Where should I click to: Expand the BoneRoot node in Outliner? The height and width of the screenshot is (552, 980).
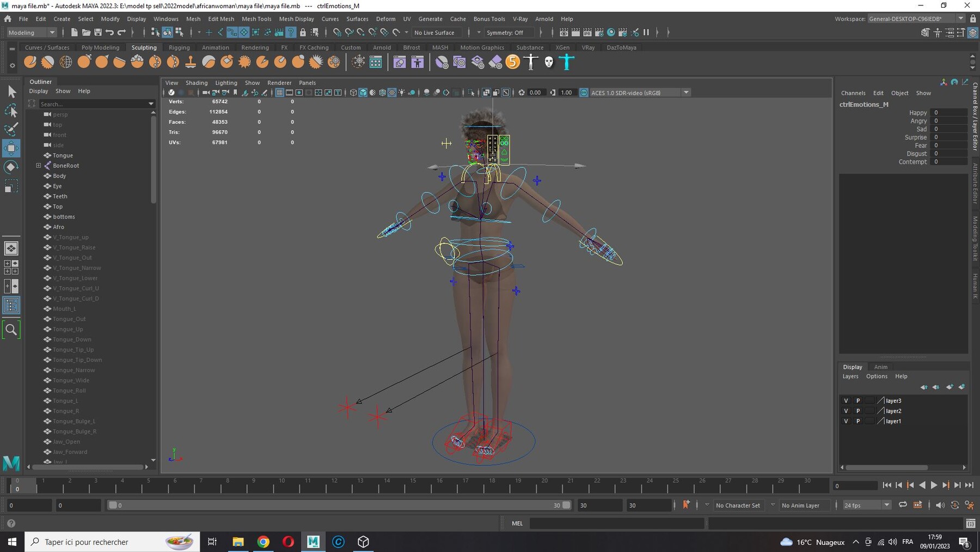pyautogui.click(x=39, y=166)
